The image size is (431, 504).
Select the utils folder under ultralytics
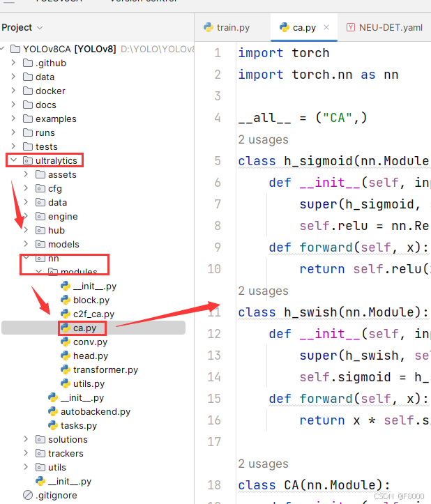[x=57, y=467]
